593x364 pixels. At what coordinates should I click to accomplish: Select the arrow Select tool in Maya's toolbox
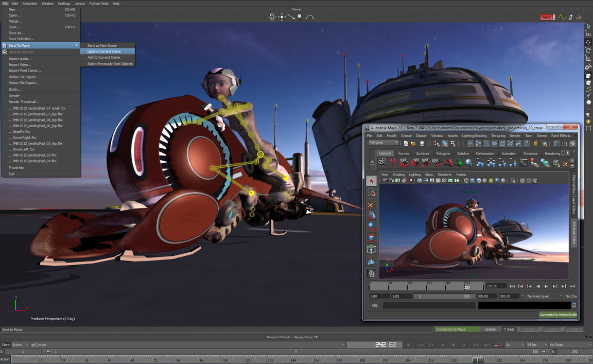[371, 181]
